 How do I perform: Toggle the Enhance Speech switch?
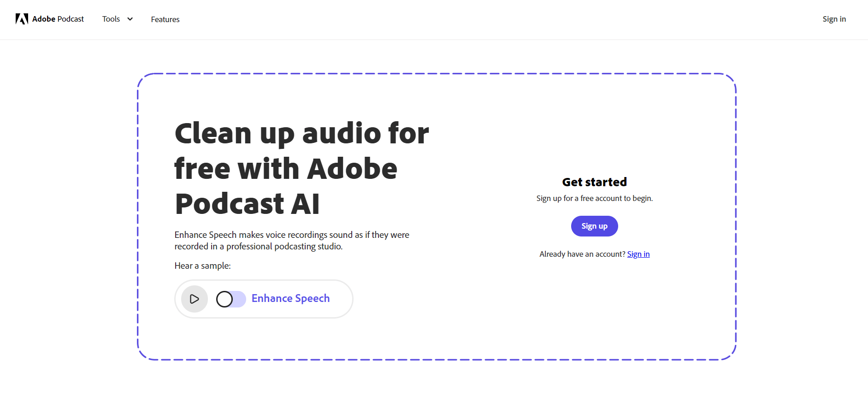(x=231, y=299)
